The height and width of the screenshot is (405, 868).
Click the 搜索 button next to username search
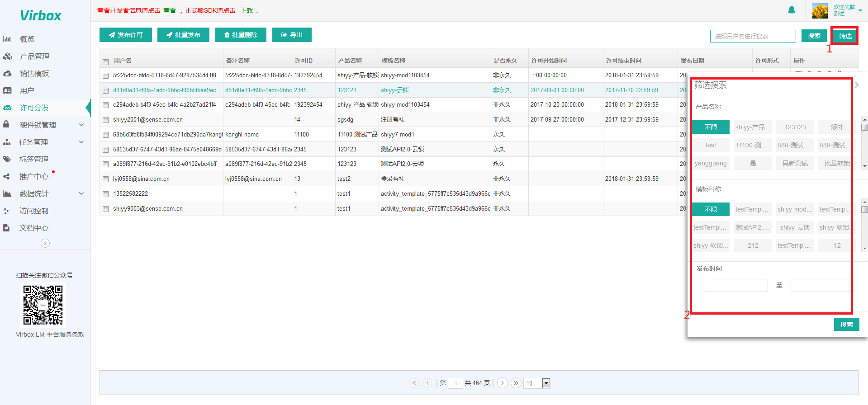(x=814, y=36)
